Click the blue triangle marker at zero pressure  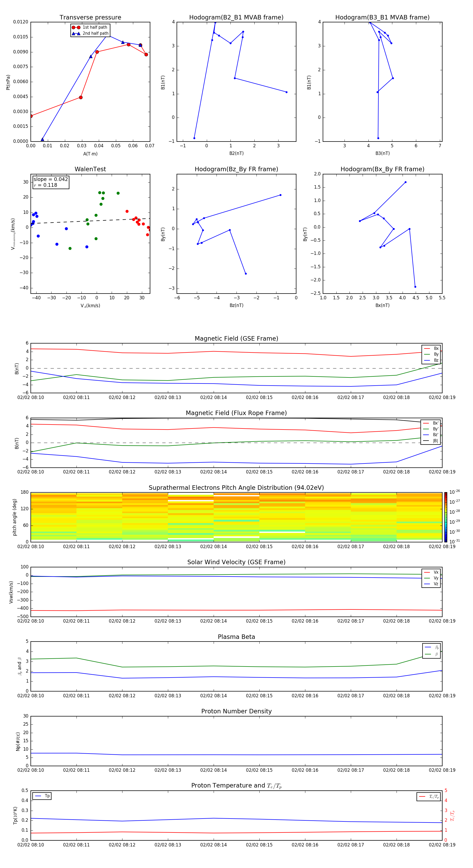[x=42, y=139]
